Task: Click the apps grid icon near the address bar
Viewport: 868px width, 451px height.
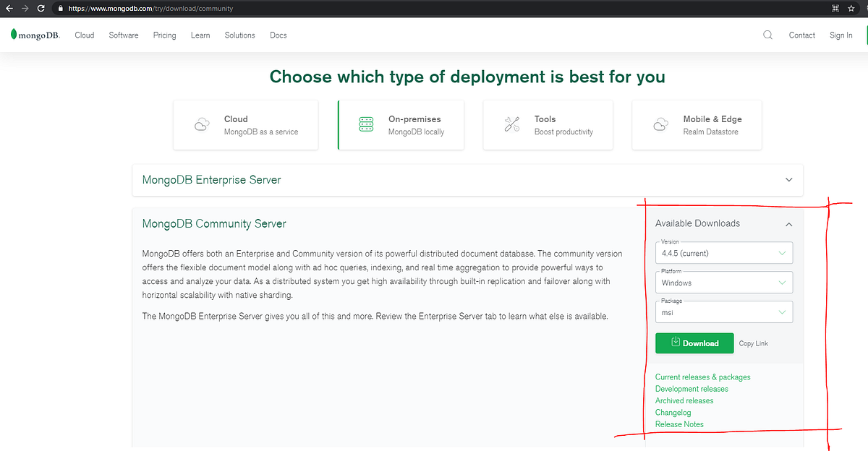Action: 835,8
